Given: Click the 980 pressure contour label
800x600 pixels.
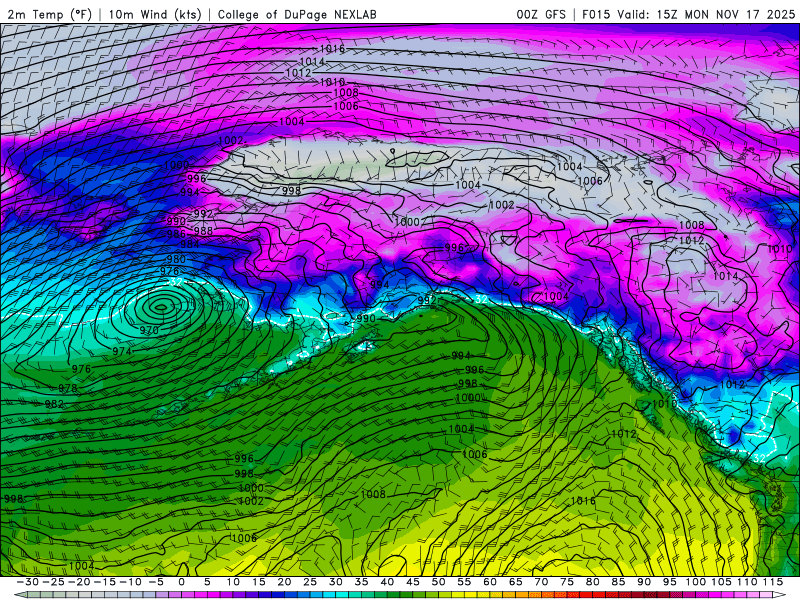Looking at the screenshot, I should coord(176,259).
